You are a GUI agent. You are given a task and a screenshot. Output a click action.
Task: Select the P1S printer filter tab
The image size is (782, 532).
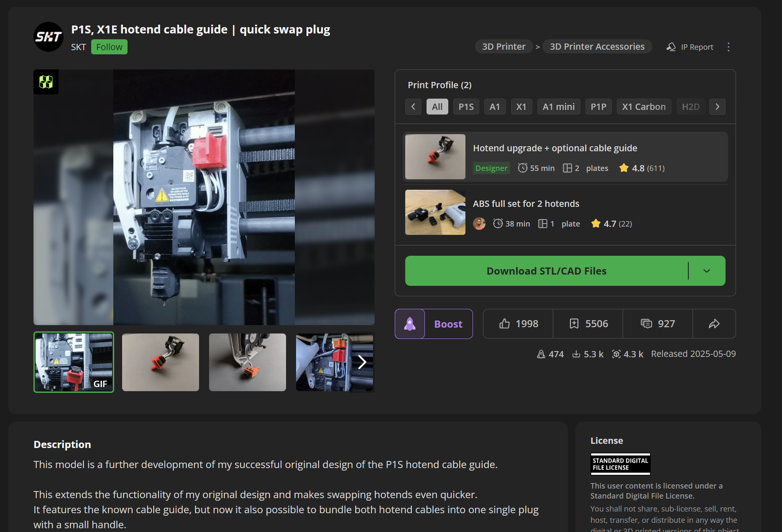466,107
